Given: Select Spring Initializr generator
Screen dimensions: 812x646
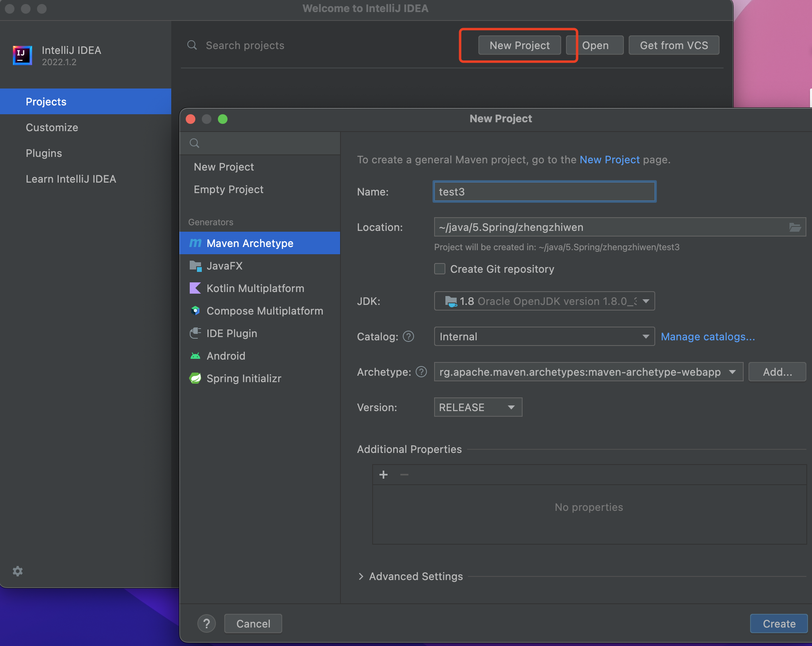Looking at the screenshot, I should click(x=260, y=378).
